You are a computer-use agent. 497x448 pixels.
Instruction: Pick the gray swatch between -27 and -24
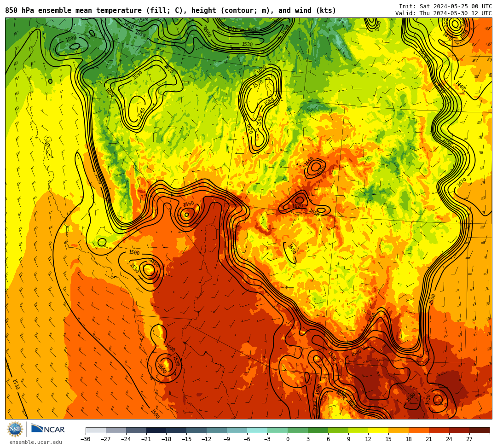tap(116, 430)
